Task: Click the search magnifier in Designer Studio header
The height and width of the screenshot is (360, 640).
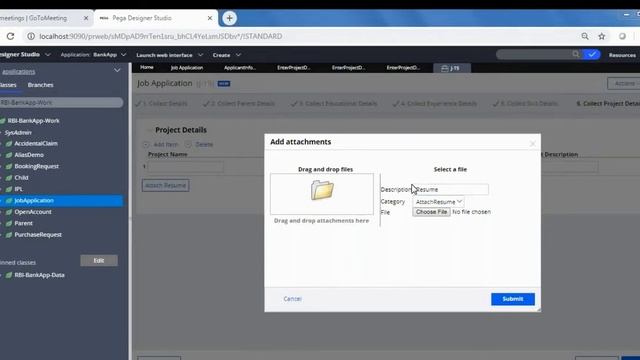Action: coord(576,54)
